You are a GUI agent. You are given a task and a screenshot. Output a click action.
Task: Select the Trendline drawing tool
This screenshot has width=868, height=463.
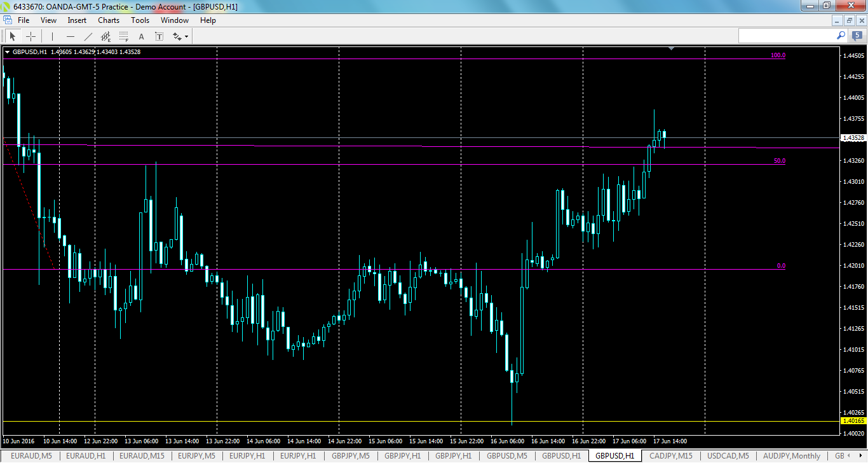coord(88,36)
